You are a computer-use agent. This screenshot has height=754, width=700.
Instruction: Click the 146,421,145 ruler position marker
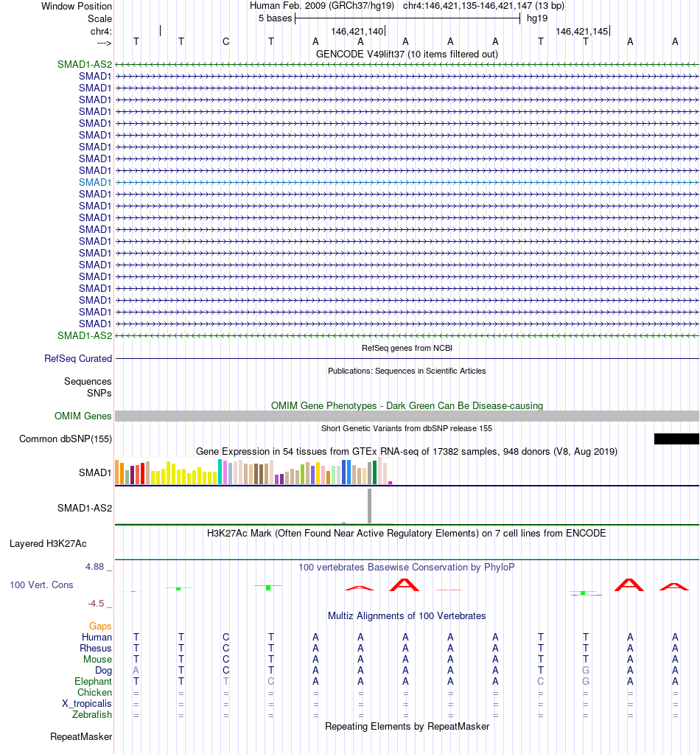[582, 31]
